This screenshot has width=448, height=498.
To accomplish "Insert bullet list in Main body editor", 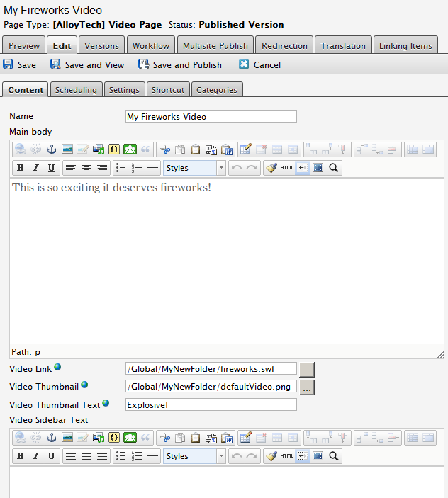I will click(121, 168).
